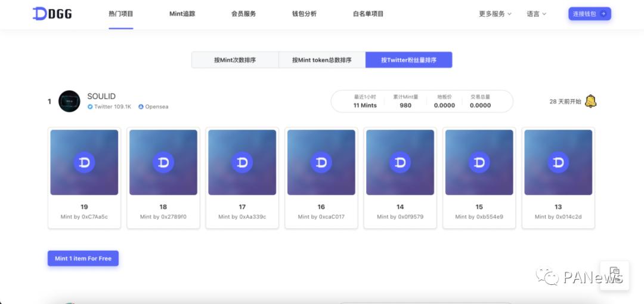
Task: Click the Twitter 109.1K icon link
Action: click(x=91, y=107)
